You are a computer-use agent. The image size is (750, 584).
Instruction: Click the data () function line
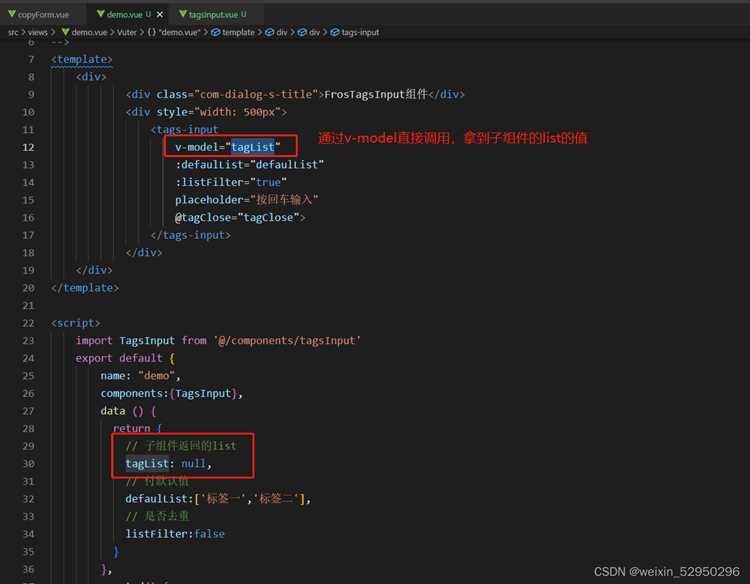click(128, 411)
